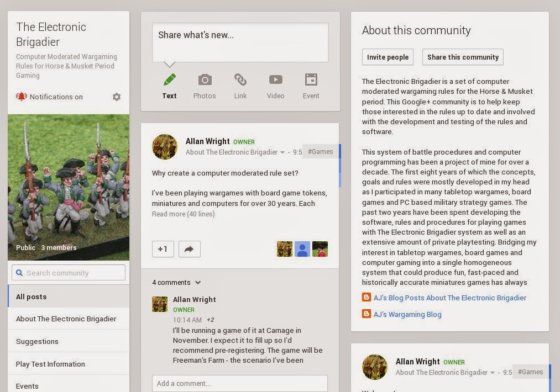
Task: Click The Electronic Brigadier community title
Action: point(51,34)
